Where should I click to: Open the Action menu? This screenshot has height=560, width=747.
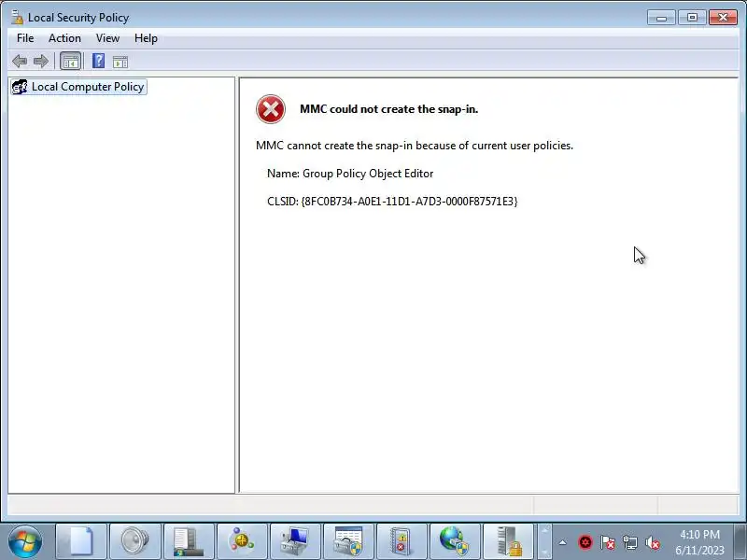click(x=64, y=38)
